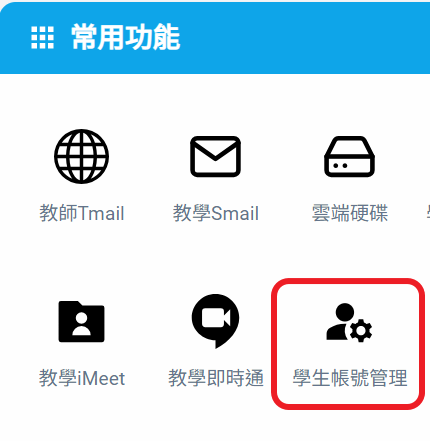The width and height of the screenshot is (430, 441).
Task: Click the grid icon beside 常用功能
Action: pos(42,38)
